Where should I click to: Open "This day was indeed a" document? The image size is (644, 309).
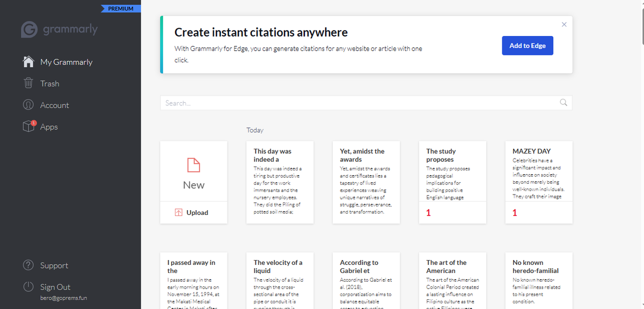click(280, 182)
